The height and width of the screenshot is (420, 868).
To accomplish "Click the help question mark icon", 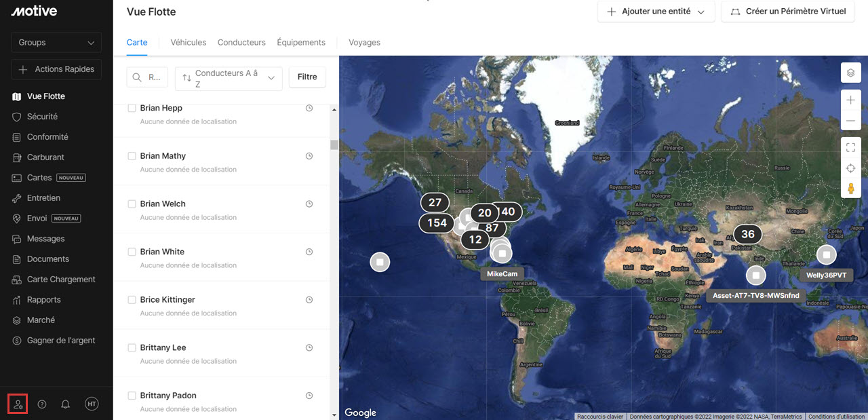I will [42, 404].
